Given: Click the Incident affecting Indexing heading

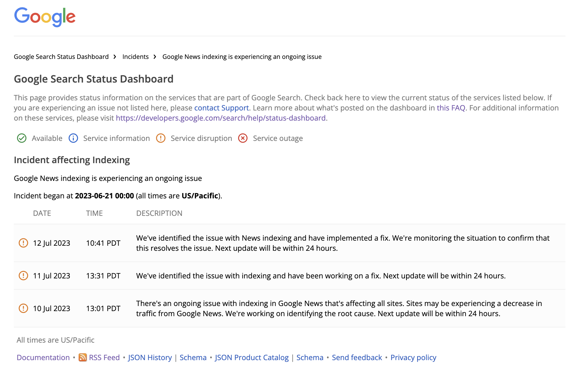Looking at the screenshot, I should pyautogui.click(x=72, y=160).
